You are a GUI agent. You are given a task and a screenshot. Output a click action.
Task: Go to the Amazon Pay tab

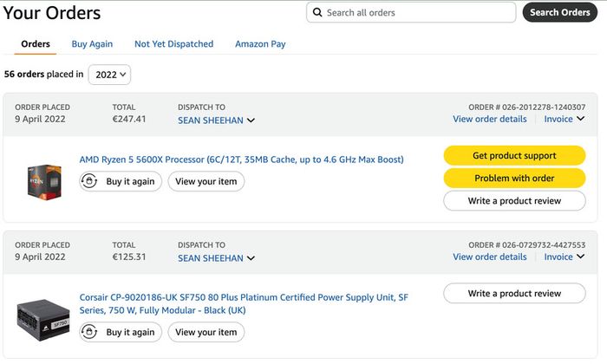click(x=260, y=44)
